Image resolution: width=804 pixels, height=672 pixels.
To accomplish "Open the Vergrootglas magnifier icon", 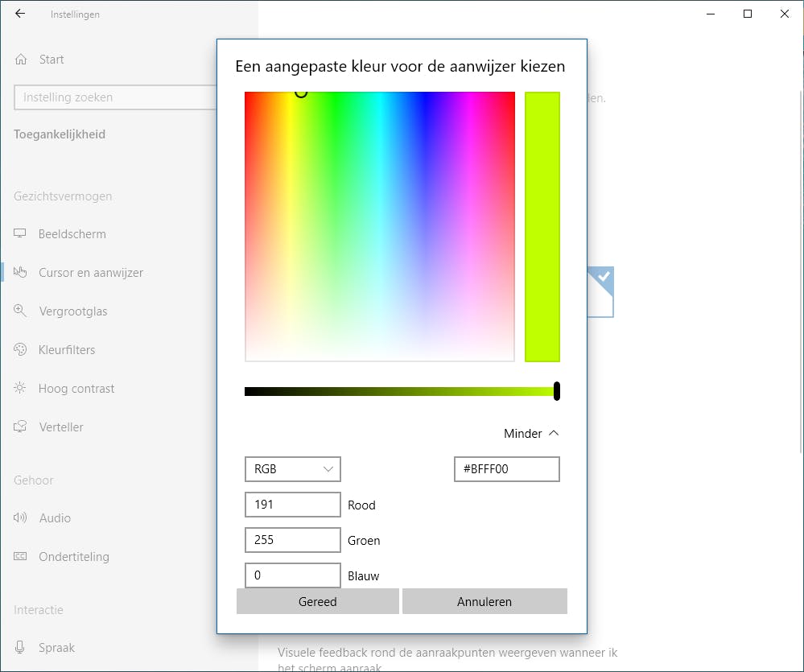I will 20,311.
